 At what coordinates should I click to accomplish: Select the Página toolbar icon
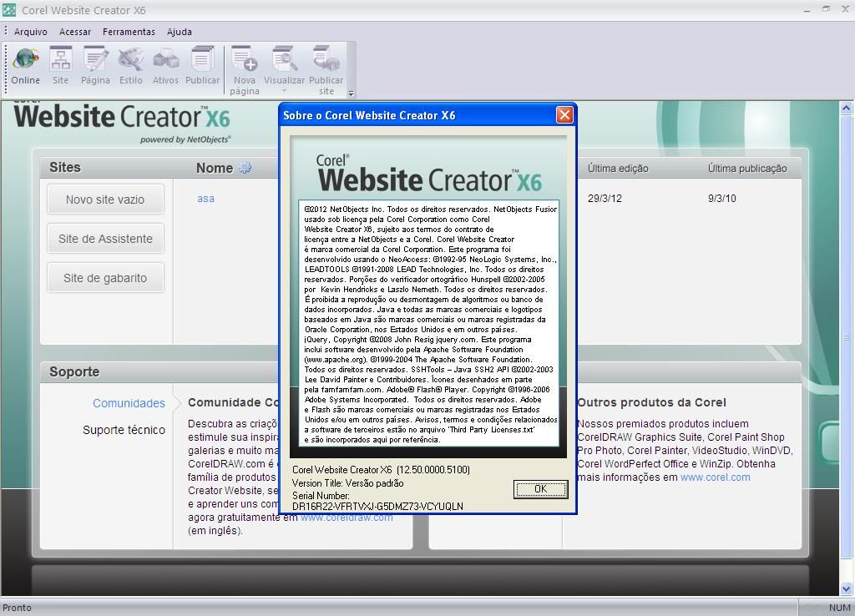point(95,60)
